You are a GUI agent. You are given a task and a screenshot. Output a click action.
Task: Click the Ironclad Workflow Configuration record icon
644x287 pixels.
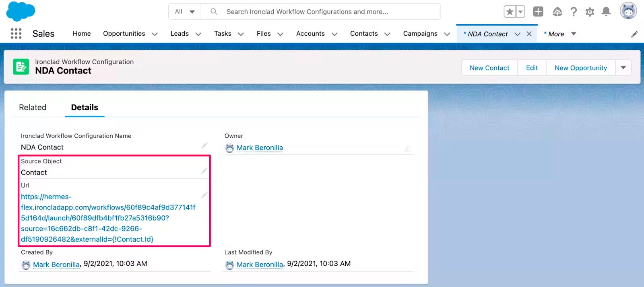tap(21, 67)
